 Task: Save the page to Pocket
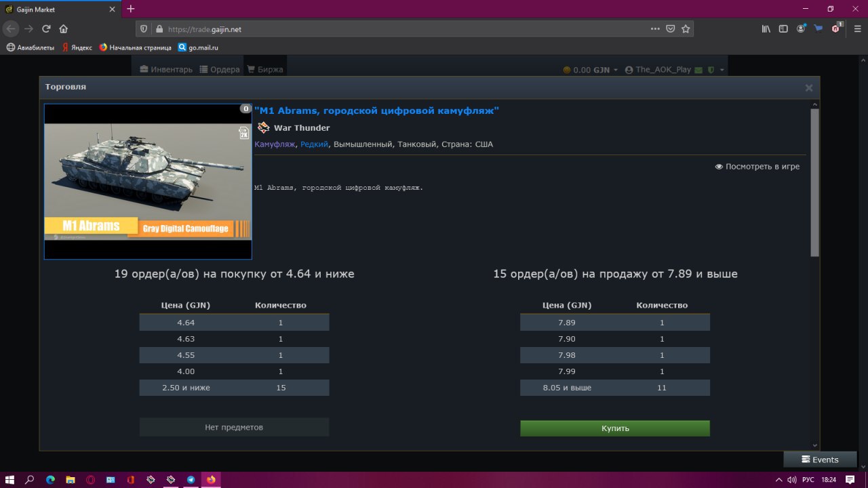click(x=670, y=29)
